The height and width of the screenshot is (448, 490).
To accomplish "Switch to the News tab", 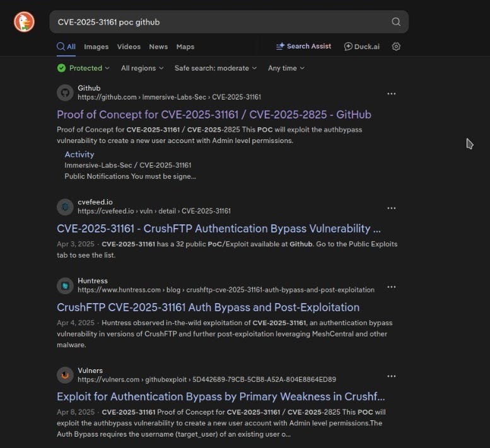I will point(158,47).
